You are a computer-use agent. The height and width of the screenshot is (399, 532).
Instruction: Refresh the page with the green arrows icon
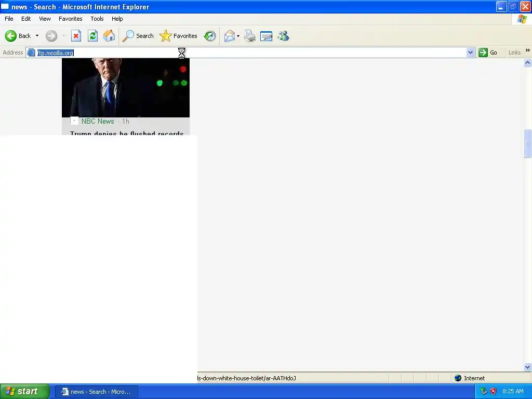[x=92, y=36]
